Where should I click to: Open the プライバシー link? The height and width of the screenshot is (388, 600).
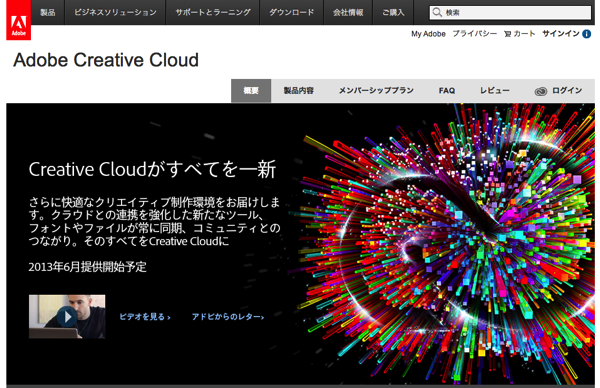pyautogui.click(x=474, y=34)
